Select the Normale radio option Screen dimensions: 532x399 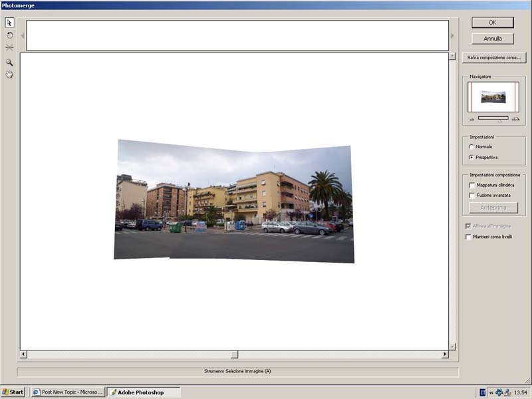coord(471,146)
